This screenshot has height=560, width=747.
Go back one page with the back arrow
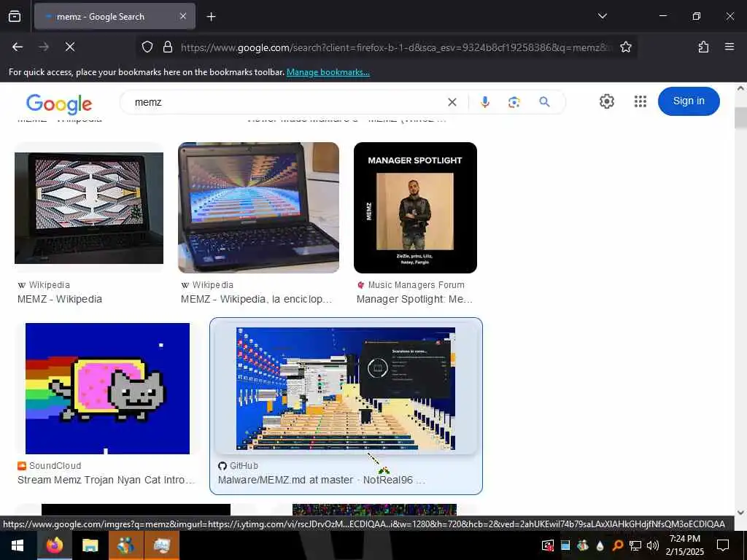pos(18,47)
